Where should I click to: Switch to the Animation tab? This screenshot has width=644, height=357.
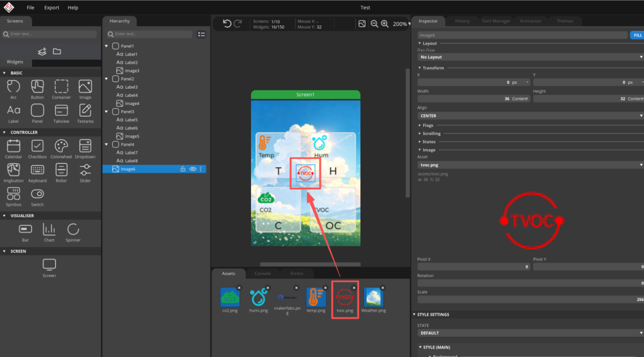click(x=530, y=21)
